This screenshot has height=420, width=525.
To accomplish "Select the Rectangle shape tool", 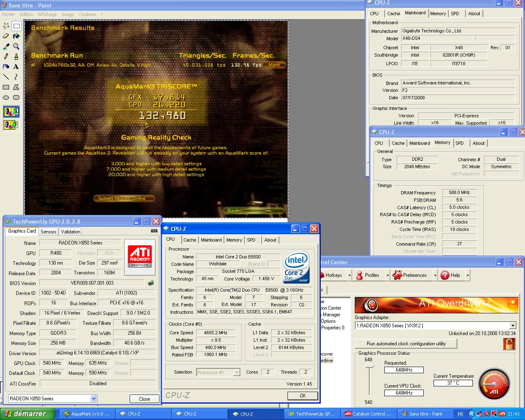I will (x=6, y=87).
